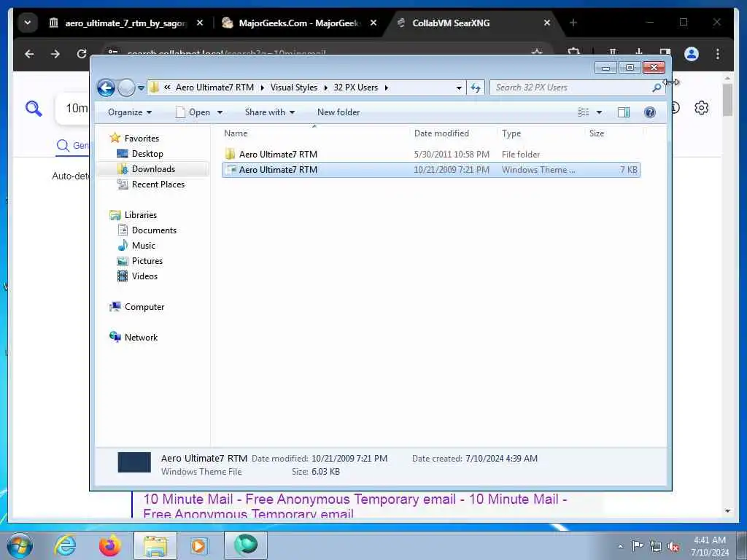Launch Firefox from the taskbar
747x560 pixels.
point(109,545)
